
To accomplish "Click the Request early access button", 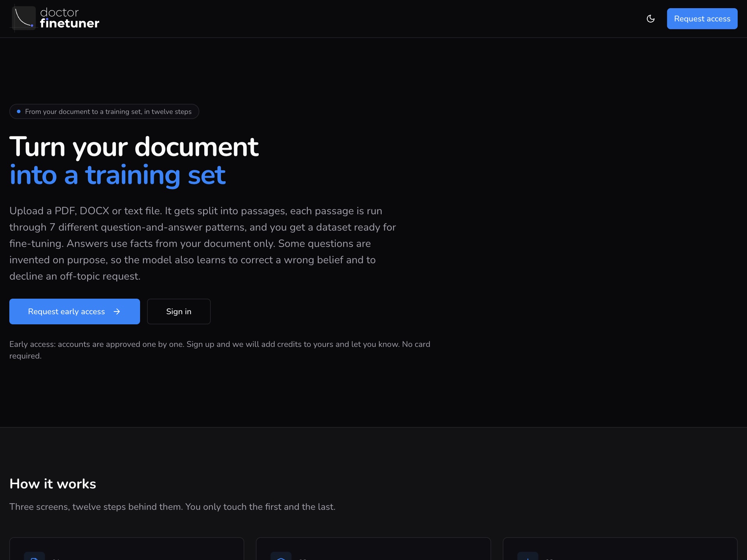I will [x=75, y=311].
